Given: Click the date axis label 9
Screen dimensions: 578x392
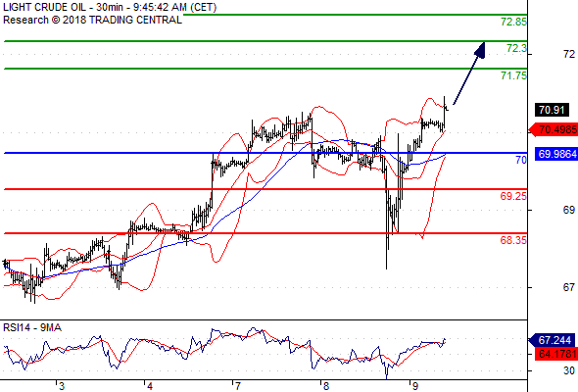Looking at the screenshot, I should point(414,386).
